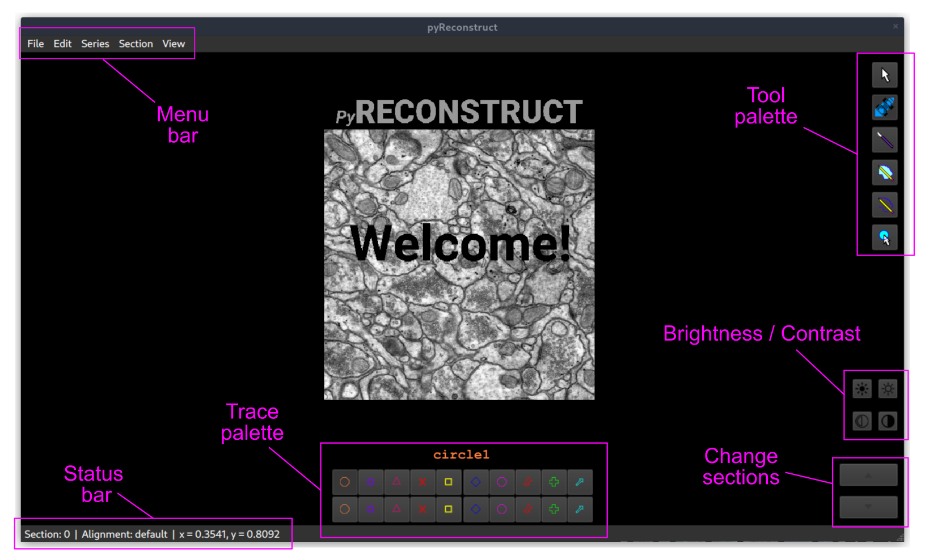The image size is (925, 560).
Task: Choose the purple knife tool
Action: [884, 140]
